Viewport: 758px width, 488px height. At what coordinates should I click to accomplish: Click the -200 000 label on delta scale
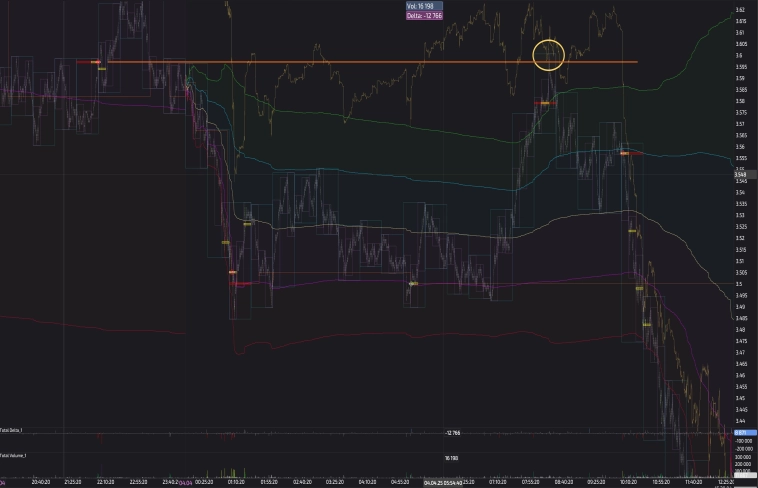(x=743, y=450)
